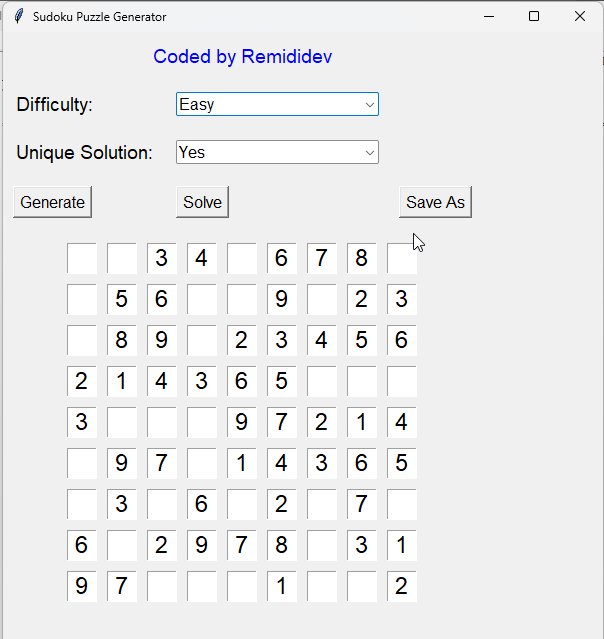This screenshot has height=639, width=604.
Task: Click the feather app icon in title bar
Action: coord(19,16)
